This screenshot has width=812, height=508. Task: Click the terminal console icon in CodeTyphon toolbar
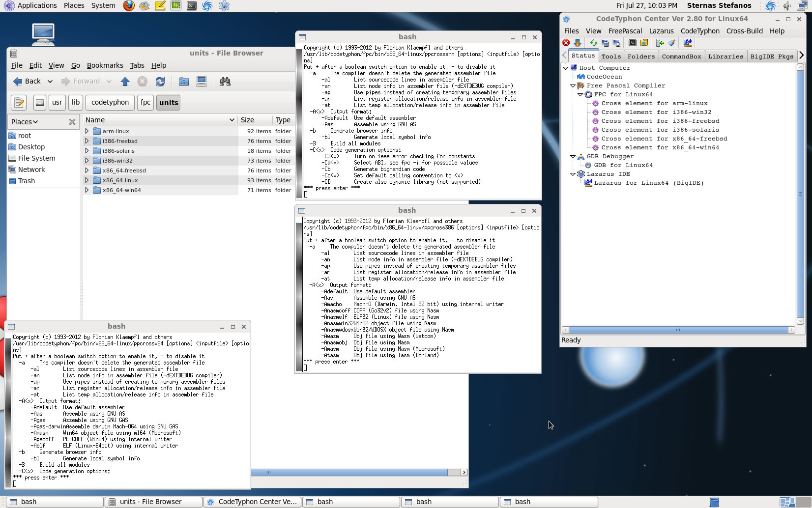pyautogui.click(x=633, y=43)
